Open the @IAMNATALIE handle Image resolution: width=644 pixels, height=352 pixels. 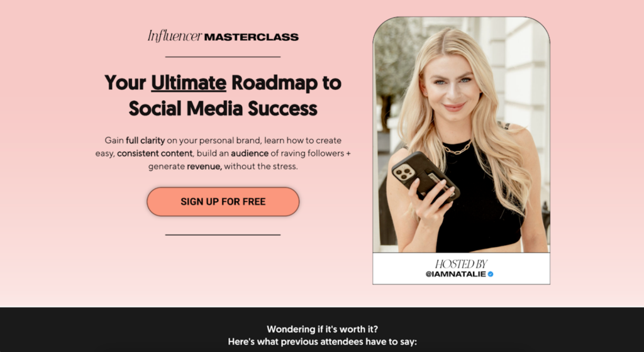tap(456, 274)
